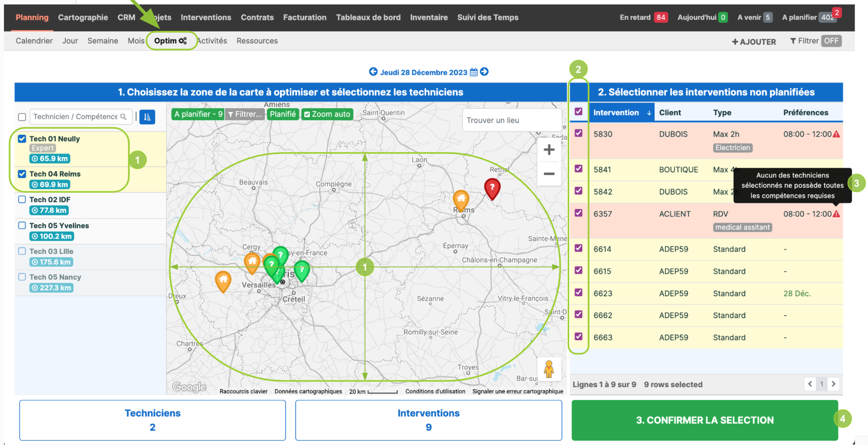Toggle select-all technicians checkbox
The width and height of the screenshot is (868, 445).
(x=22, y=117)
